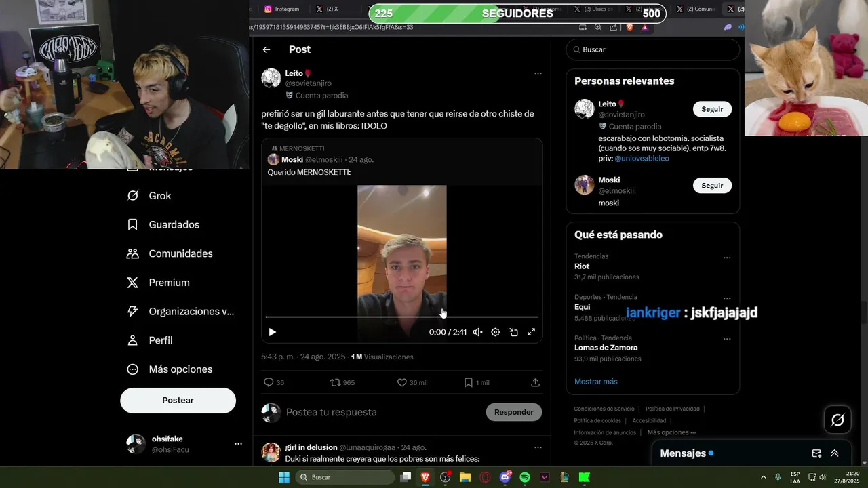The width and height of the screenshot is (868, 488).
Task: Expand Más opciones in sidebar
Action: coord(170,369)
